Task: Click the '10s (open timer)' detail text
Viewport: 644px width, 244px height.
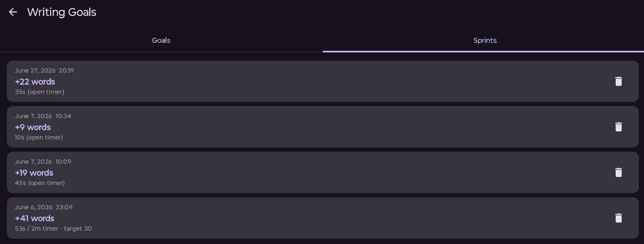Action: [x=39, y=137]
